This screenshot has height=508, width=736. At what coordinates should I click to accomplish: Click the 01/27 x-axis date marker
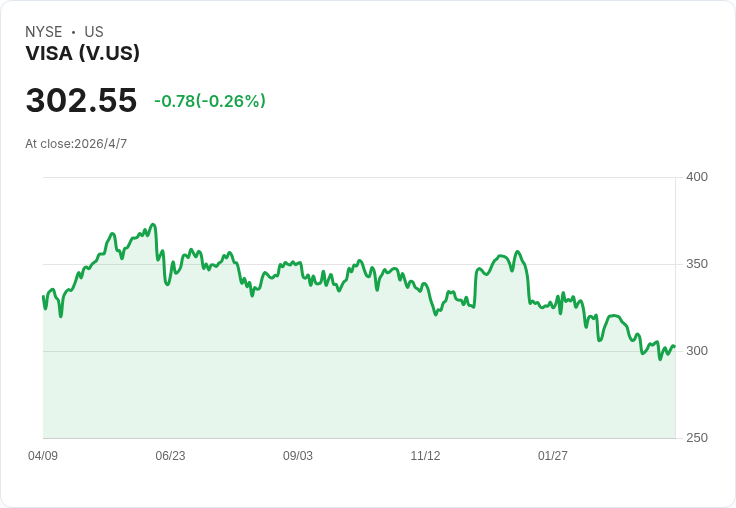tap(553, 456)
